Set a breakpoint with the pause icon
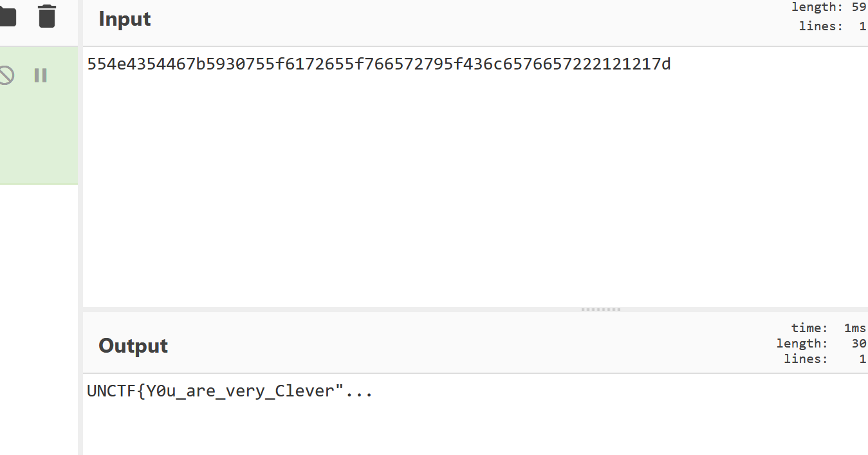Screen dimensions: 868x455 point(41,75)
